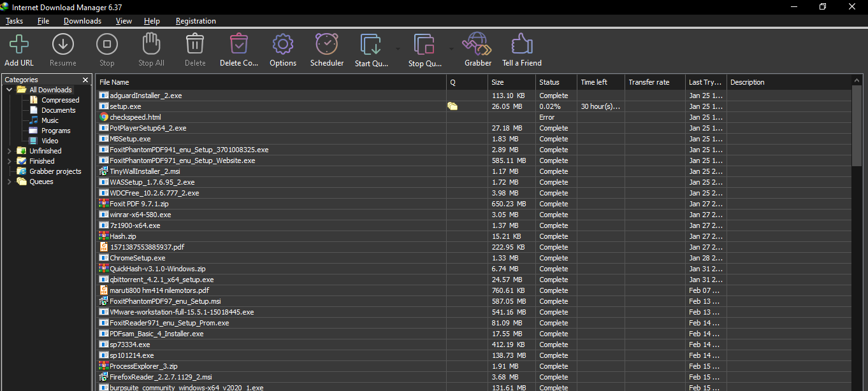Viewport: 868px width, 391px height.
Task: Click the Delete Completed toolbar icon
Action: pyautogui.click(x=239, y=45)
